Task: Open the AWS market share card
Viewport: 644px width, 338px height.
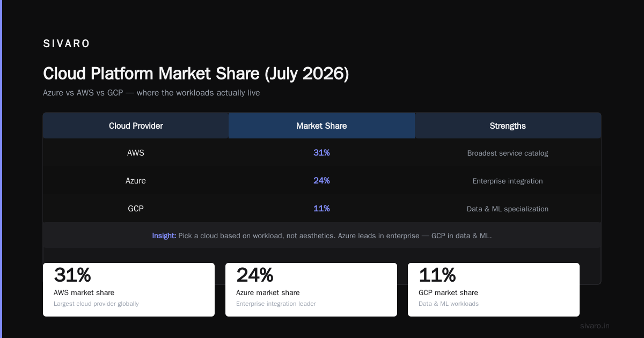Action: [x=129, y=290]
